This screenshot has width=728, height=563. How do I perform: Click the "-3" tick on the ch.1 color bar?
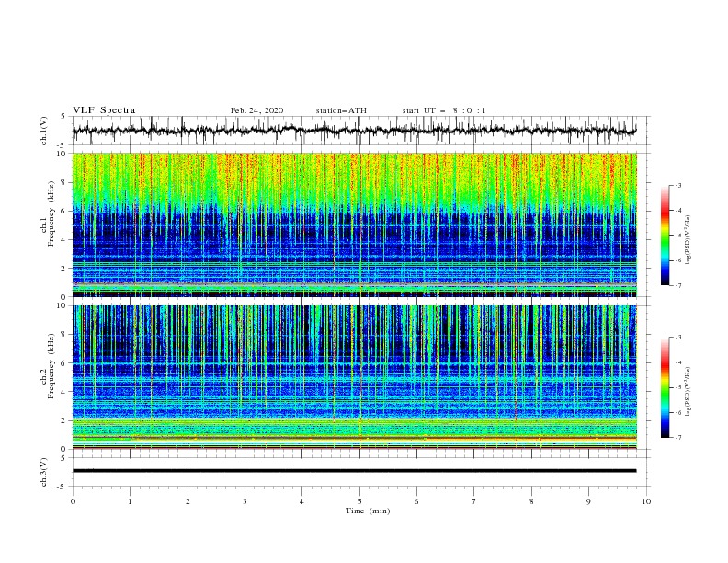(678, 185)
